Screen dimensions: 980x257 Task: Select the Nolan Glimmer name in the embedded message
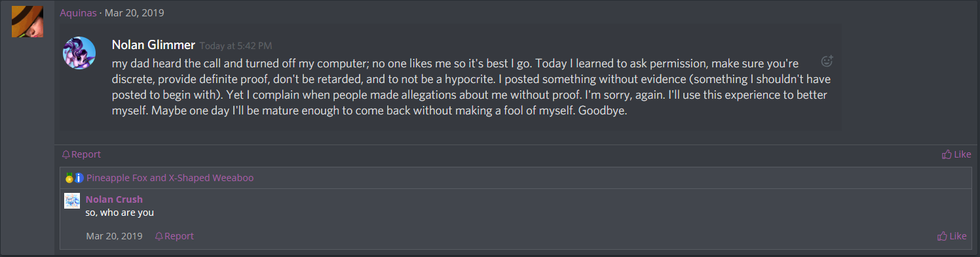pos(153,45)
